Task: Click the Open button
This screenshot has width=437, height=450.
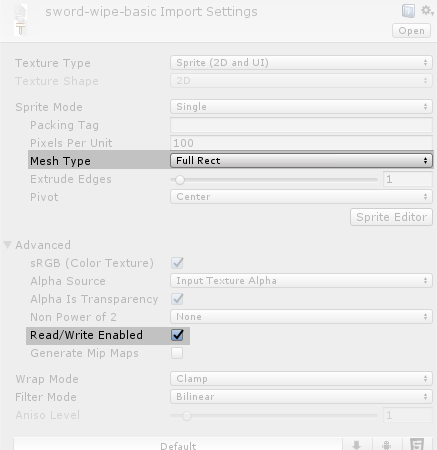Action: (411, 31)
